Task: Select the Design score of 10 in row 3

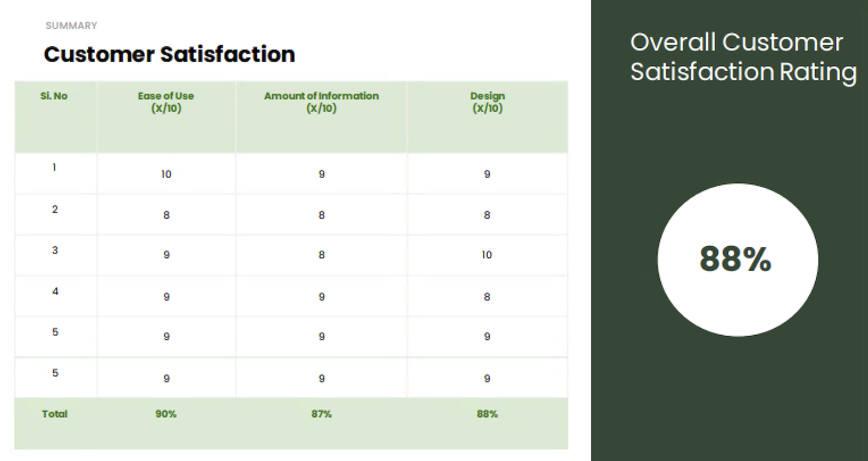Action: click(487, 255)
